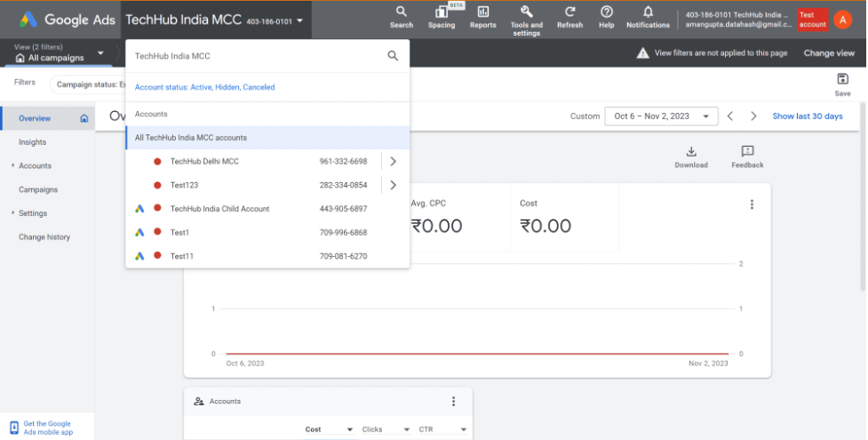Open the Spacing beta option

tap(442, 17)
